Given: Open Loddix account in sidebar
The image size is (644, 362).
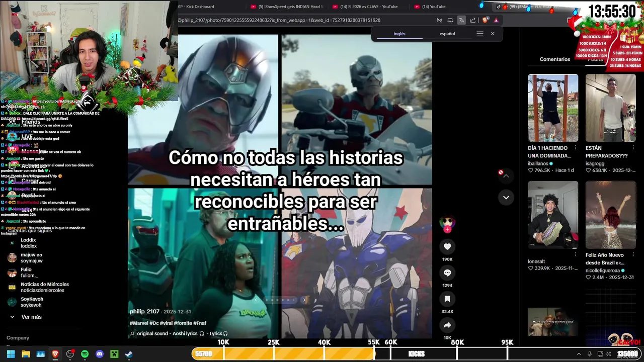Looking at the screenshot, I should tap(28, 243).
